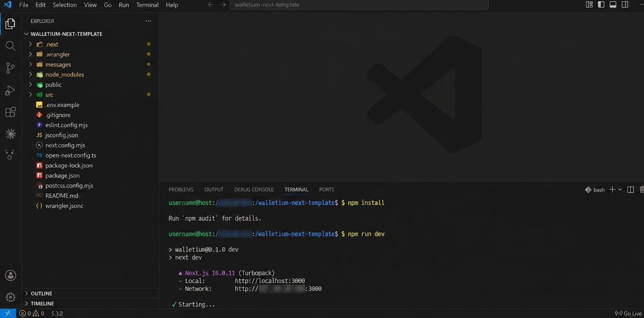The width and height of the screenshot is (644, 318).
Task: Open postcss.config.mjs file
Action: (x=90, y=186)
